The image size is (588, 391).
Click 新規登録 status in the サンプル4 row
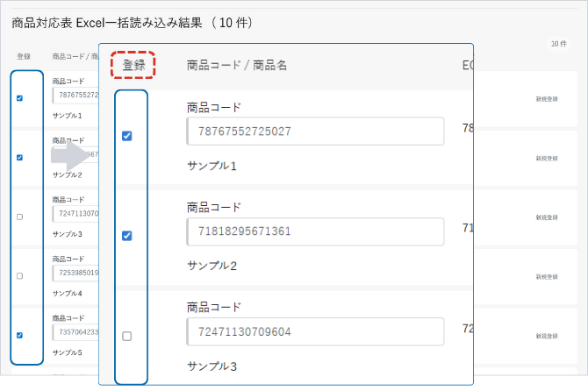click(x=547, y=277)
